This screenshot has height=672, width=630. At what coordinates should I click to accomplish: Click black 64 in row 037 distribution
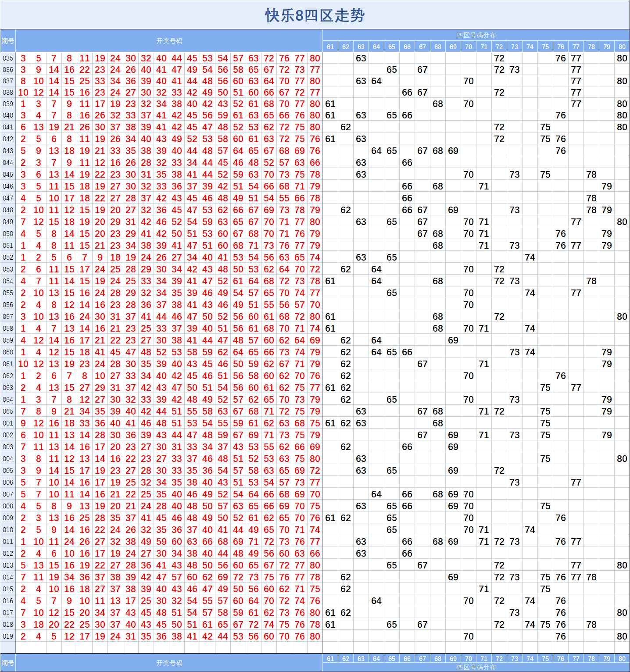point(376,81)
